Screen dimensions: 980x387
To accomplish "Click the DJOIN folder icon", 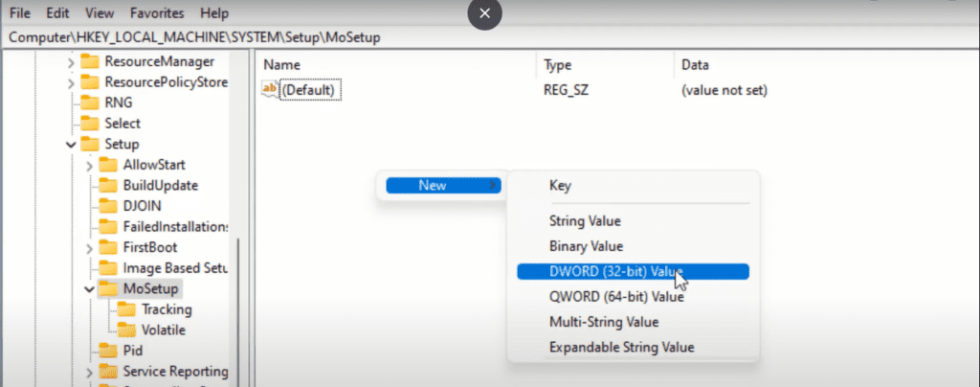I will (108, 206).
